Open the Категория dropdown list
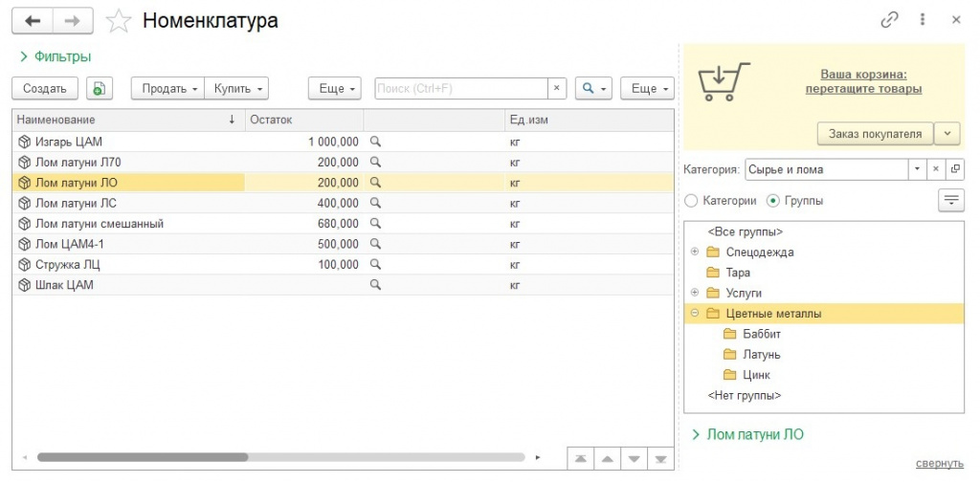The image size is (980, 483). (917, 169)
